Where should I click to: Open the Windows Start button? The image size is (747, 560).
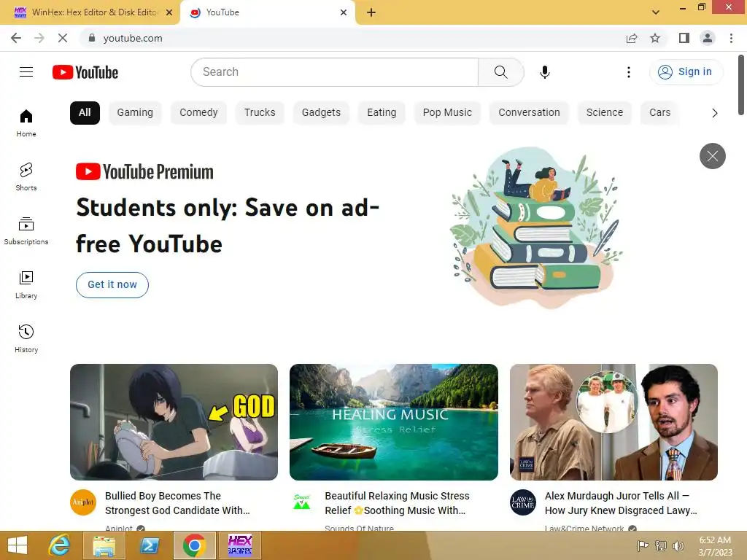[18, 545]
